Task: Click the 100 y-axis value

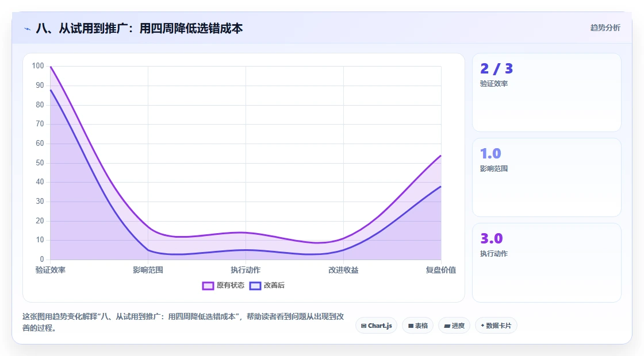Action: (x=38, y=66)
